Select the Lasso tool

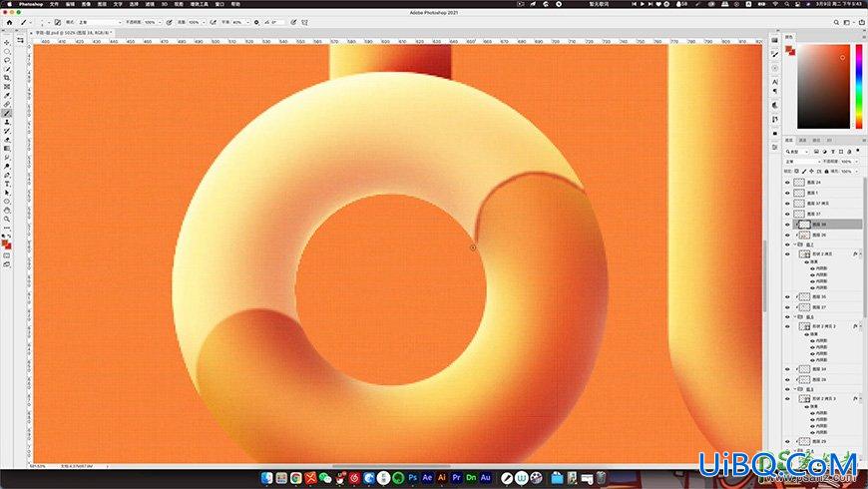[7, 60]
